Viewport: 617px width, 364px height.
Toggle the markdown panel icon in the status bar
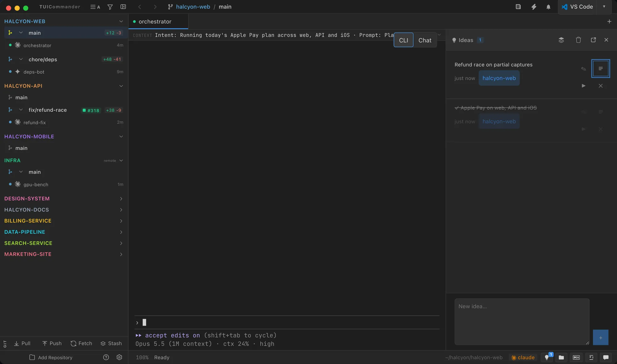click(576, 358)
